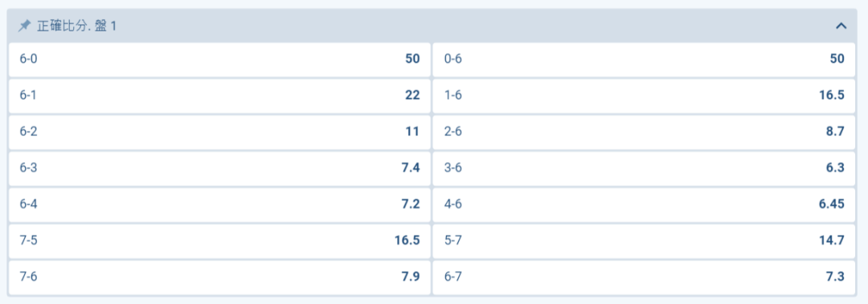Choose the 2-6 option at 8.7
868x304 pixels.
[x=645, y=132]
